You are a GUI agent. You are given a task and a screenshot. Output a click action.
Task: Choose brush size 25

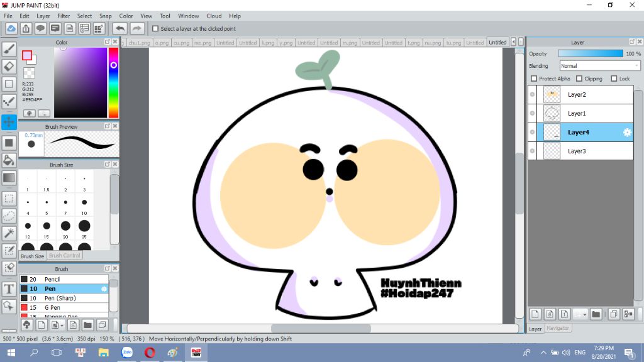pyautogui.click(x=84, y=228)
